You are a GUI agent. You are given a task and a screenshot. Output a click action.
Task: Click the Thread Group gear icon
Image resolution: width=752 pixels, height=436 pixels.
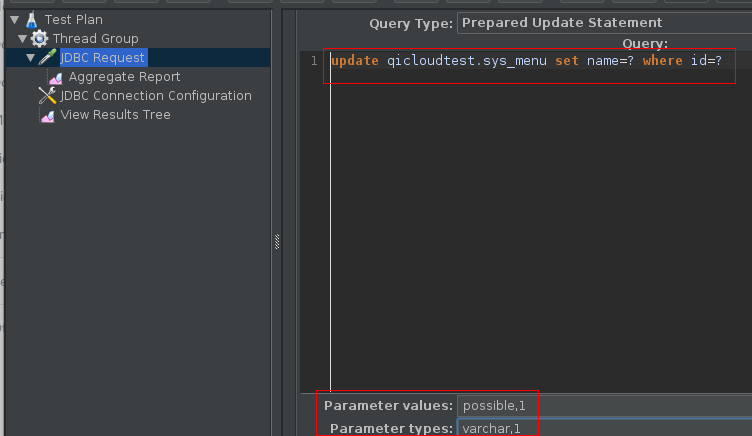39,38
